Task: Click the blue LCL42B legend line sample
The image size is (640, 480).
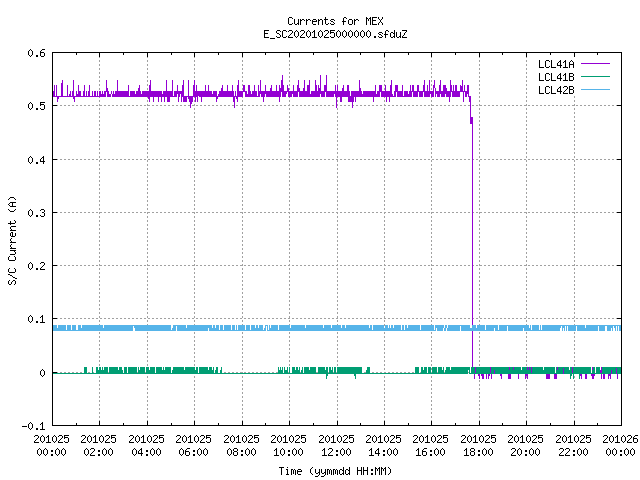Action: pyautogui.click(x=596, y=90)
